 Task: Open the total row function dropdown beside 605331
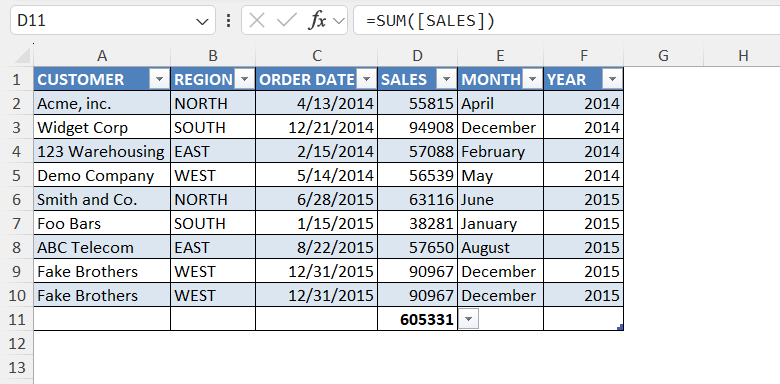pyautogui.click(x=469, y=319)
